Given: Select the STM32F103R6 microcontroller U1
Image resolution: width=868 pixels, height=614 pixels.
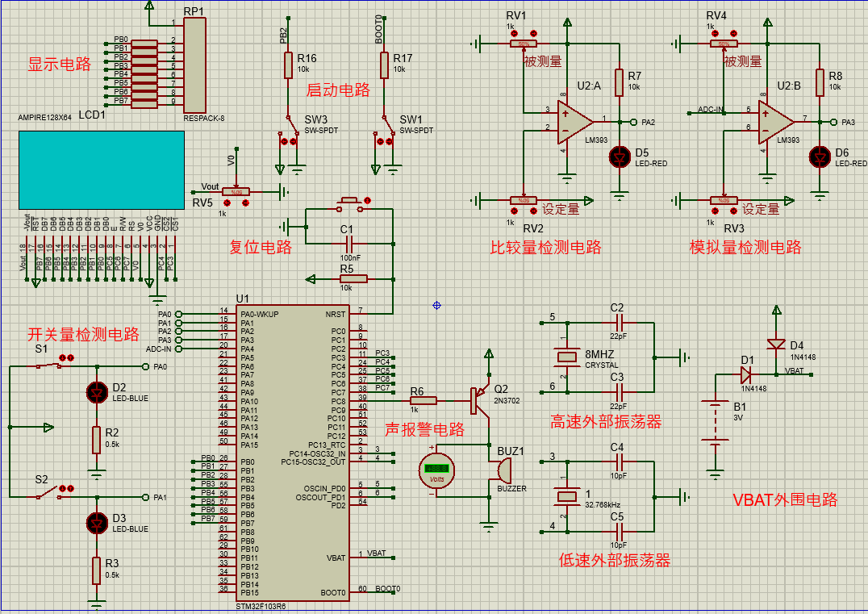Looking at the screenshot, I should pyautogui.click(x=293, y=453).
